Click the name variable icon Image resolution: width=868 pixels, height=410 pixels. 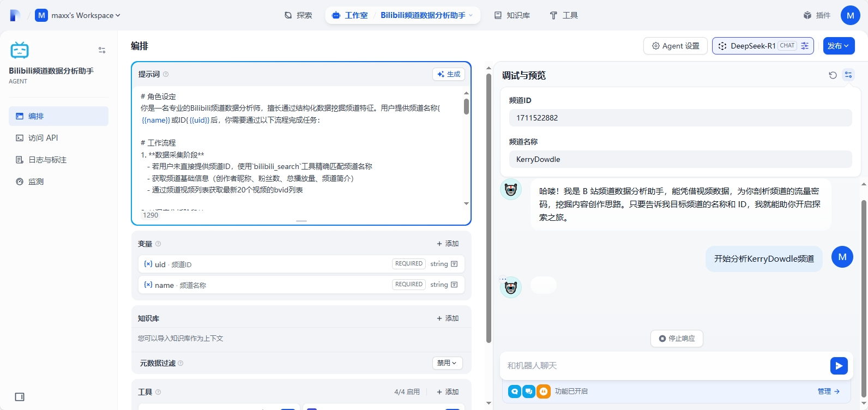148,285
